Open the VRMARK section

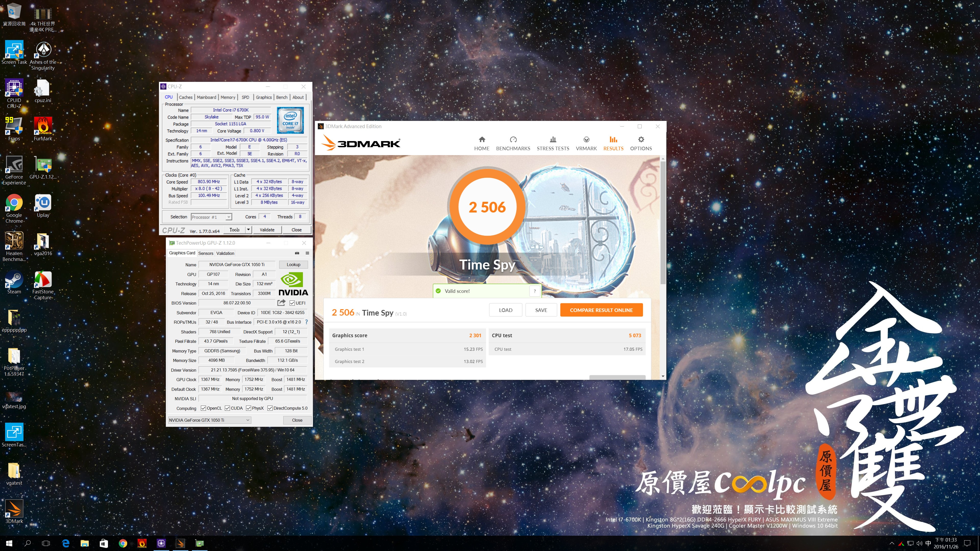pyautogui.click(x=586, y=144)
